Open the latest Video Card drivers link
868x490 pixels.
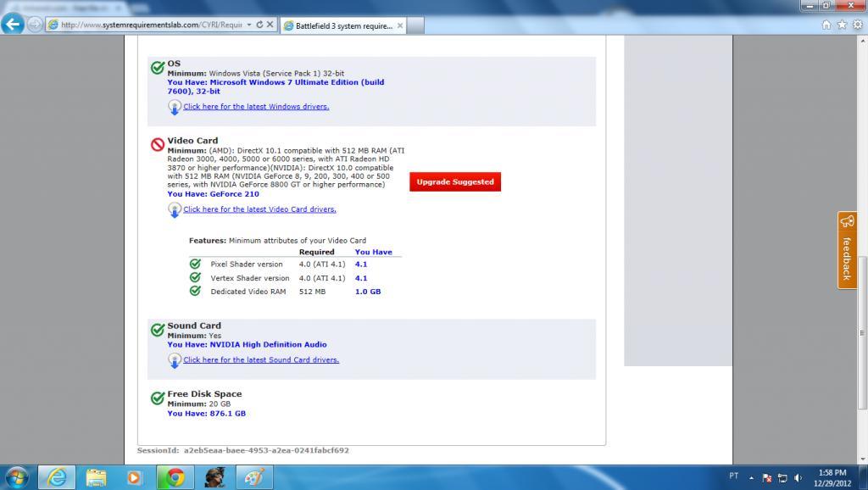point(259,209)
